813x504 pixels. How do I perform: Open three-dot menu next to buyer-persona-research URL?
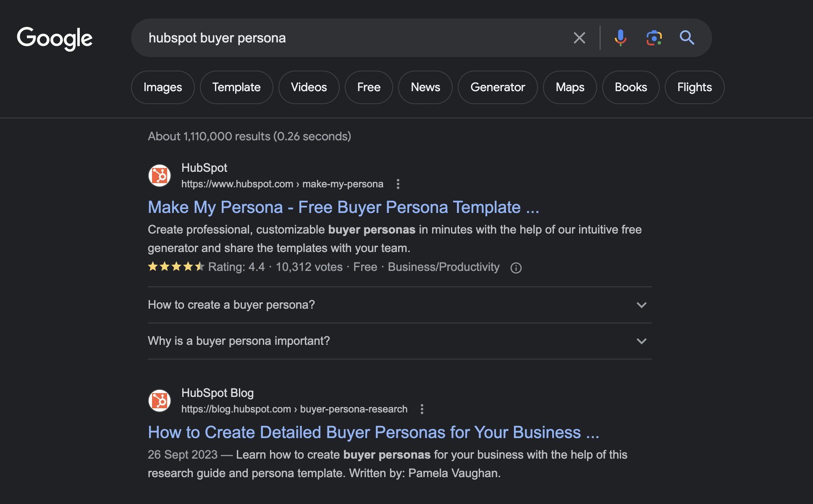pyautogui.click(x=422, y=409)
